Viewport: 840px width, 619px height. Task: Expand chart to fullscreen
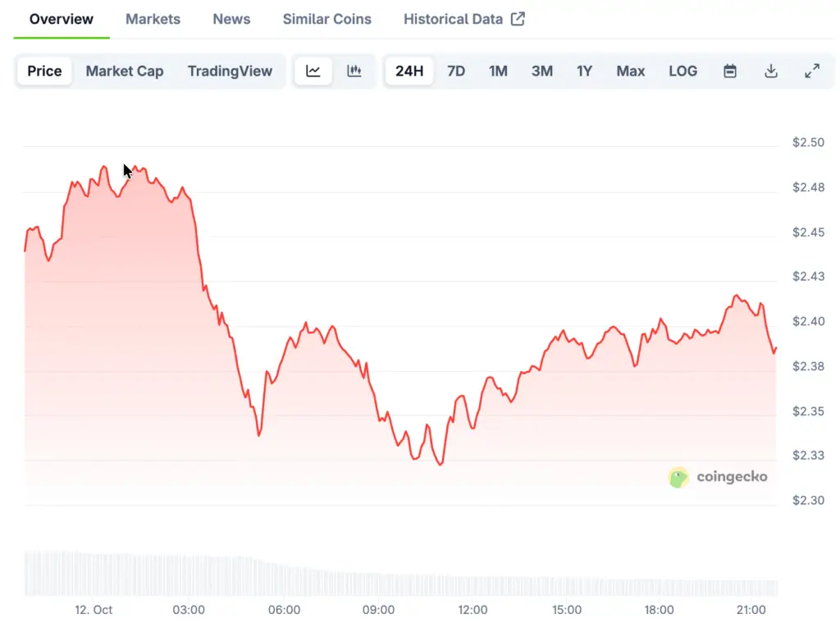pyautogui.click(x=812, y=71)
